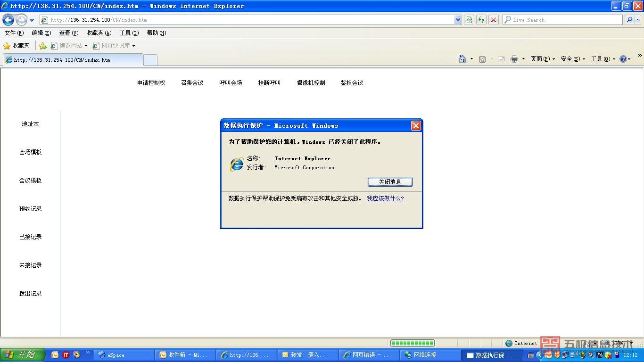
Task: Expand the command bar overflow chevron
Action: point(640,56)
